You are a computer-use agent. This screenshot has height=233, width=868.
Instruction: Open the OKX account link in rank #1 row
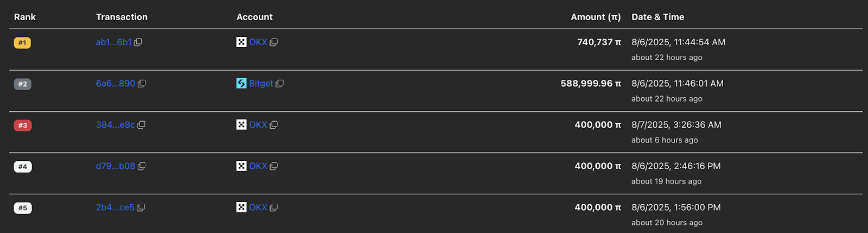258,42
